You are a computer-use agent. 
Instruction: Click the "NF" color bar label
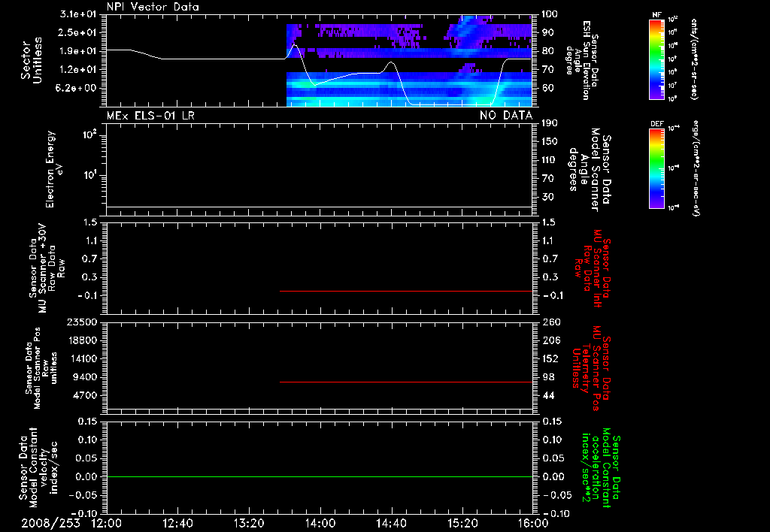coord(656,15)
